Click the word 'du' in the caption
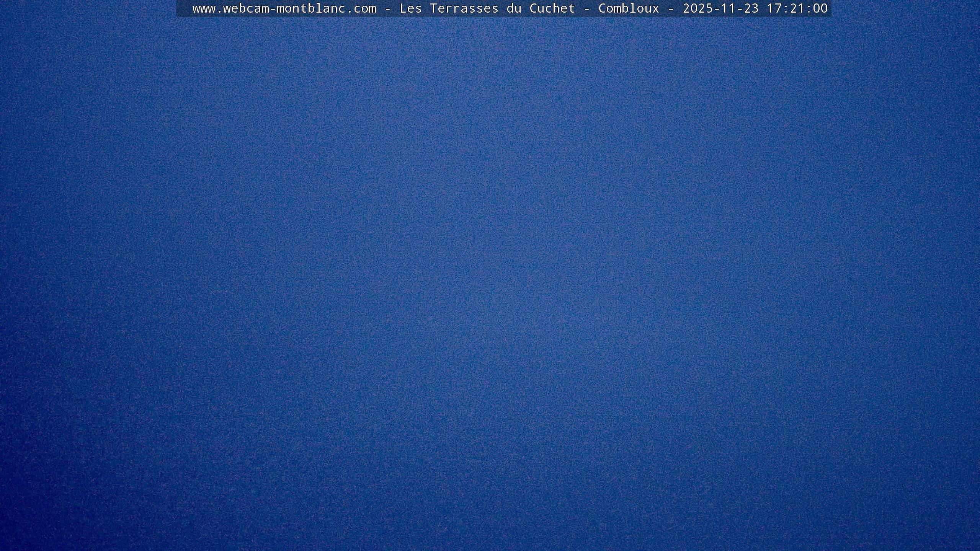Image resolution: width=980 pixels, height=551 pixels. point(514,8)
